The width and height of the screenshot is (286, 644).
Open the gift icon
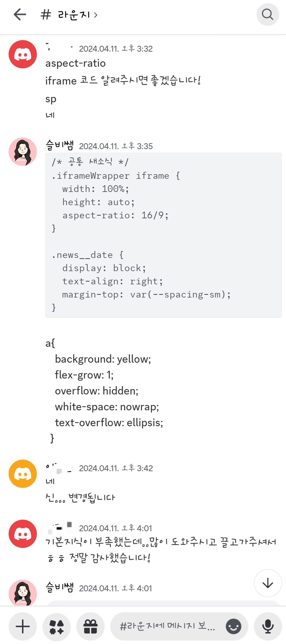90,626
